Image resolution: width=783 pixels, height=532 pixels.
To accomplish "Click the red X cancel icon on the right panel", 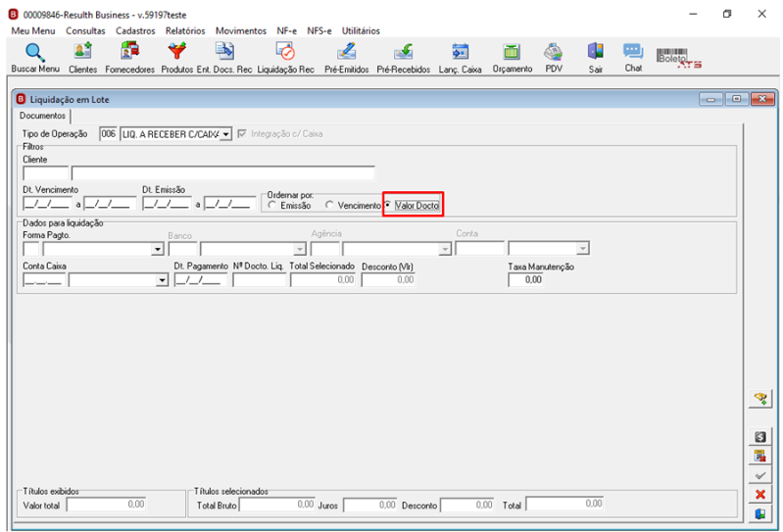I will 760,494.
